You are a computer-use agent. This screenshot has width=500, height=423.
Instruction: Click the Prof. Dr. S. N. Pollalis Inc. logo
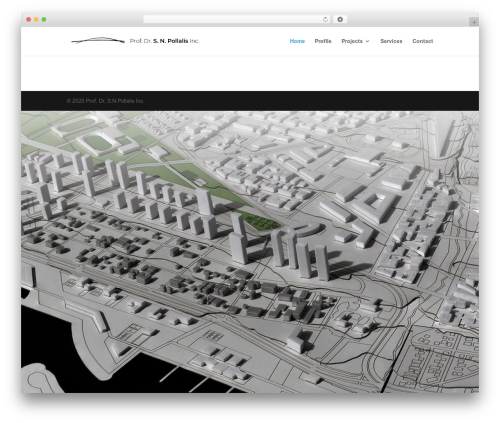[135, 41]
